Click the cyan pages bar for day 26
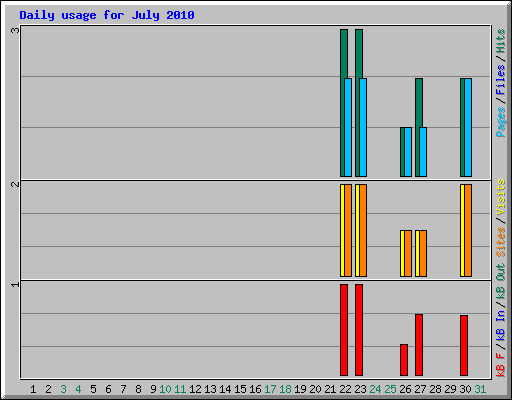 pos(408,152)
